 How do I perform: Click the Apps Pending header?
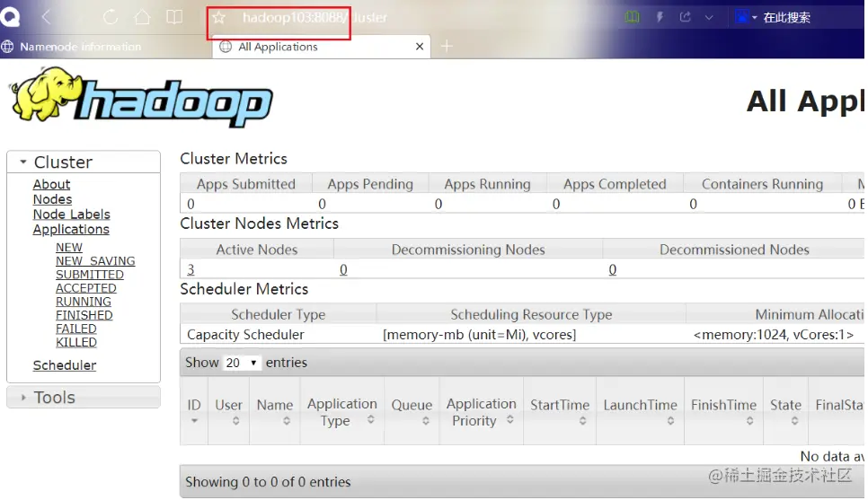(x=370, y=184)
